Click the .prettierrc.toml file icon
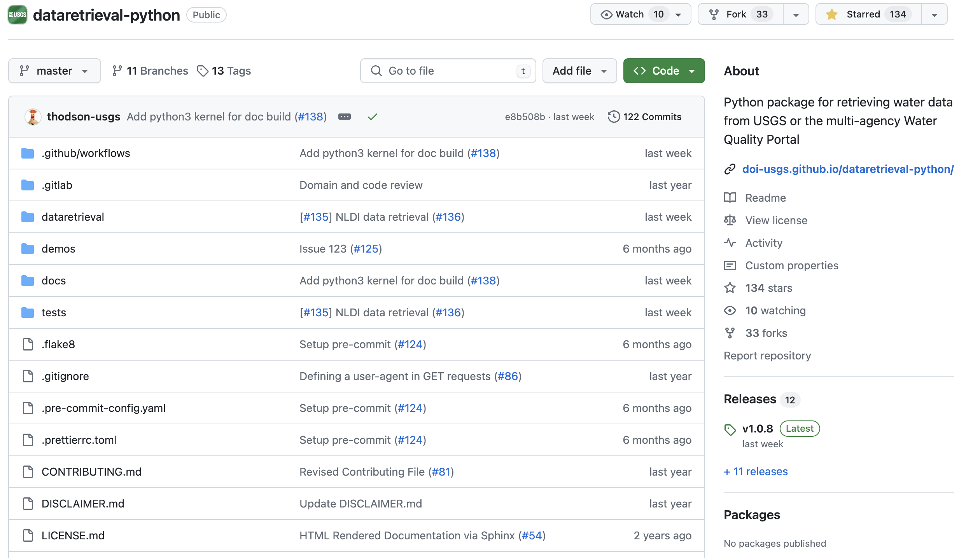Image resolution: width=980 pixels, height=558 pixels. pyautogui.click(x=28, y=440)
